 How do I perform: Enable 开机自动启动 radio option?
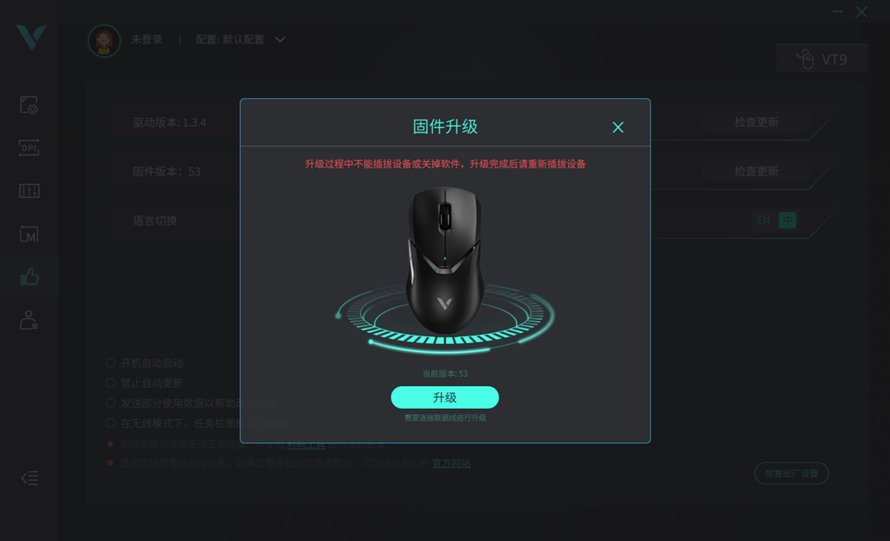click(111, 363)
